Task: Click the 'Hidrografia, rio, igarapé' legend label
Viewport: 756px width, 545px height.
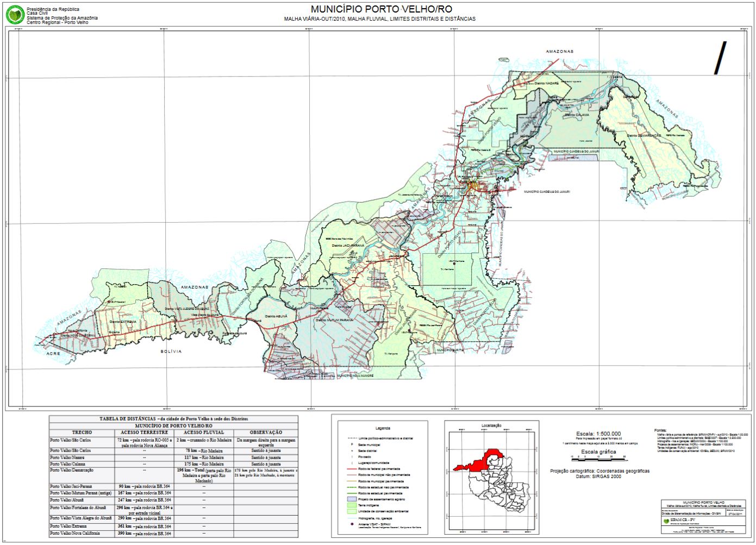Action: [375, 518]
